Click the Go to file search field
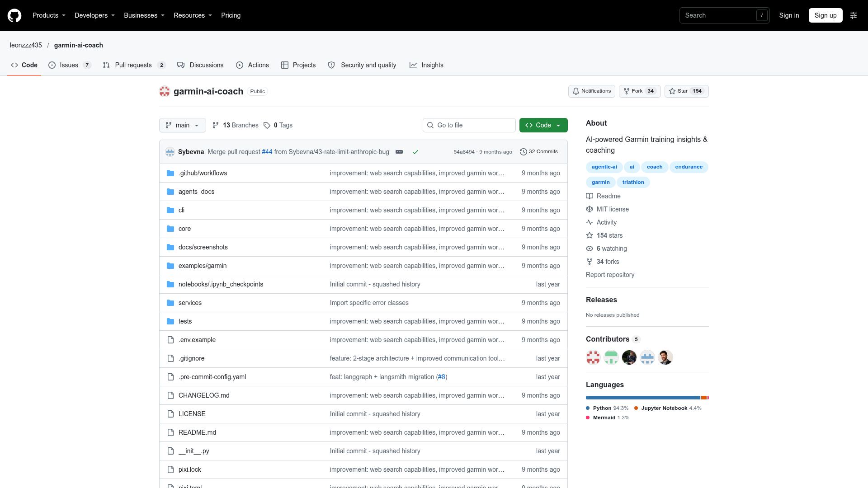This screenshot has height=488, width=868. (x=469, y=125)
